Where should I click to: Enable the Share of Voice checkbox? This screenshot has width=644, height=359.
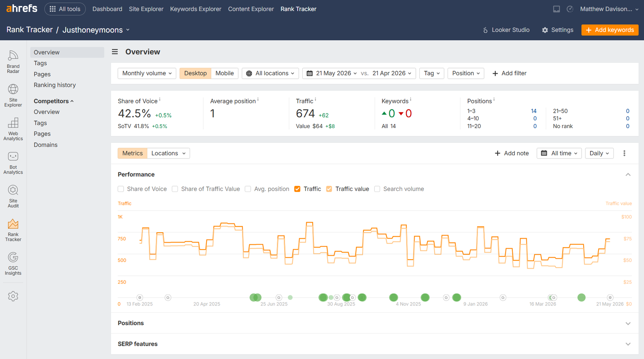click(x=121, y=189)
